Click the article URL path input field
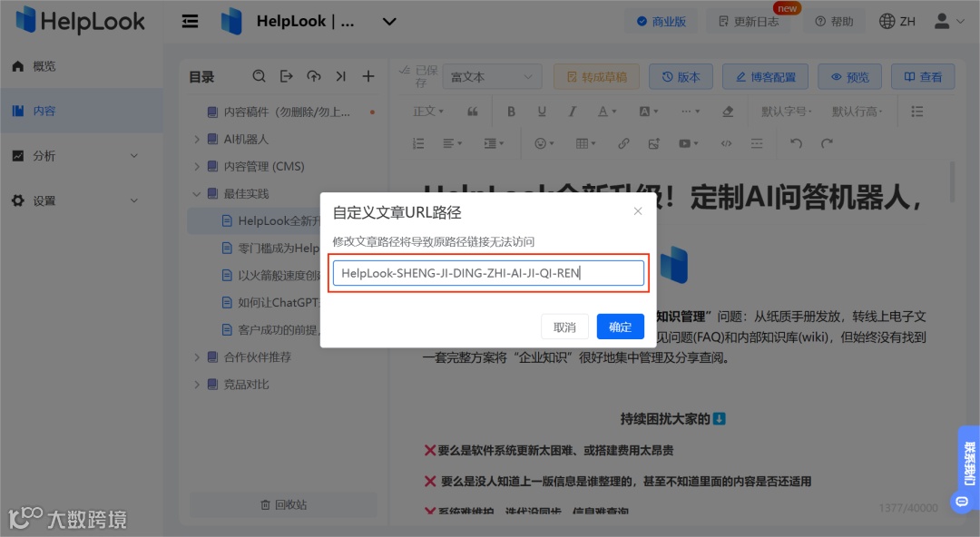This screenshot has width=980, height=537. 489,272
